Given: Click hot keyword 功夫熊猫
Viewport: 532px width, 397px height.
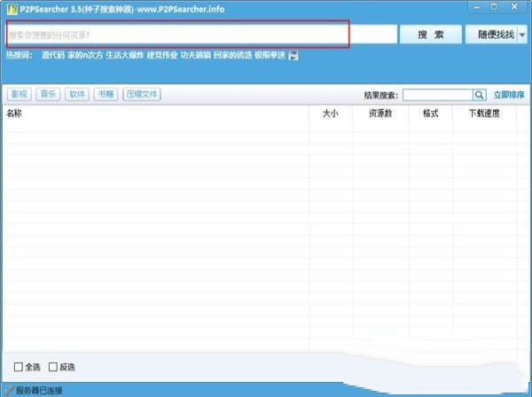Looking at the screenshot, I should click(x=195, y=55).
